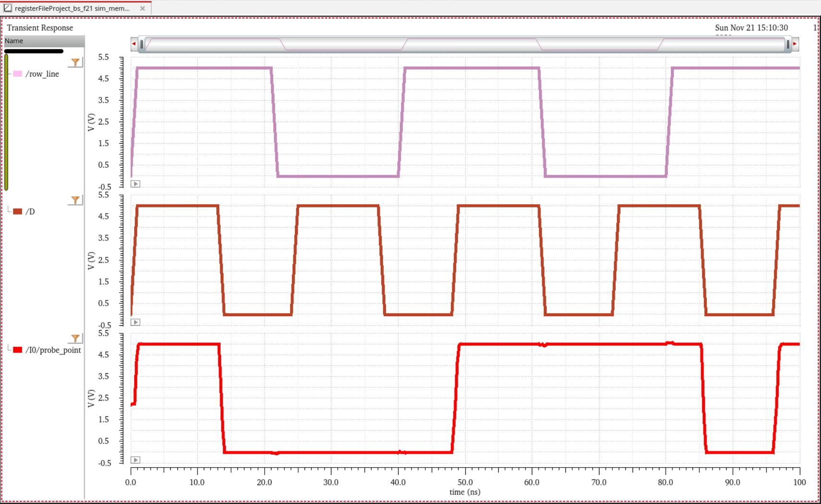Click the /row_line pink color swatch
Image resolution: width=821 pixels, height=504 pixels.
point(18,74)
